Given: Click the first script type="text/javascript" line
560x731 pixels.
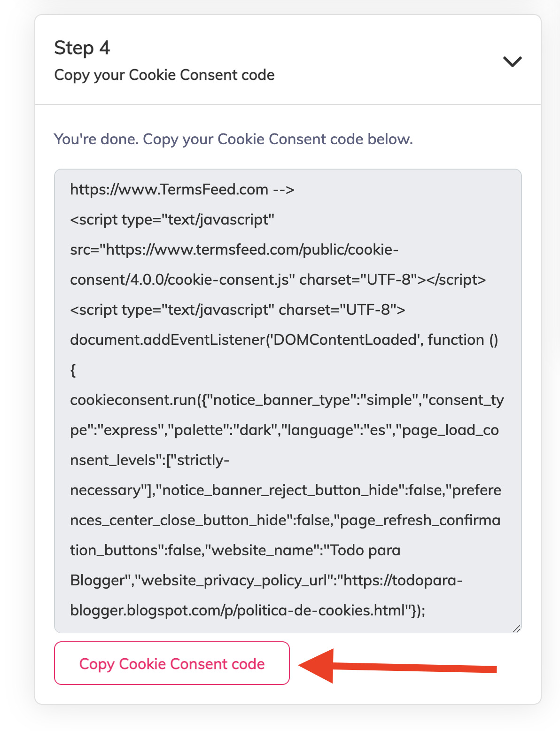Looking at the screenshot, I should tap(172, 219).
